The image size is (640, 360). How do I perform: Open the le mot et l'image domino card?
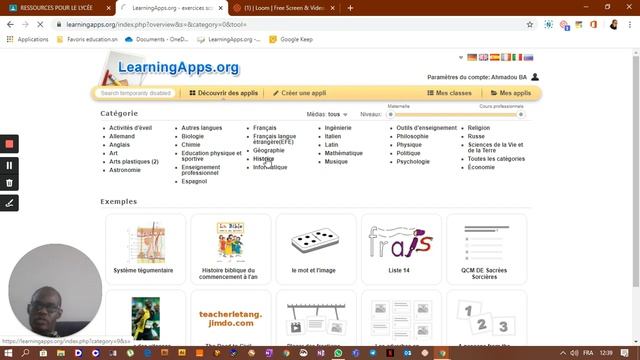pyautogui.click(x=316, y=249)
